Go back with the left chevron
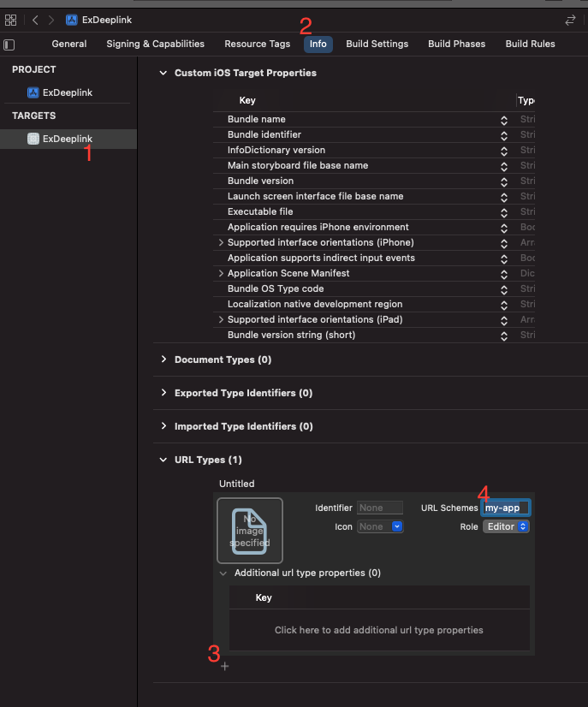The image size is (588, 707). click(35, 20)
